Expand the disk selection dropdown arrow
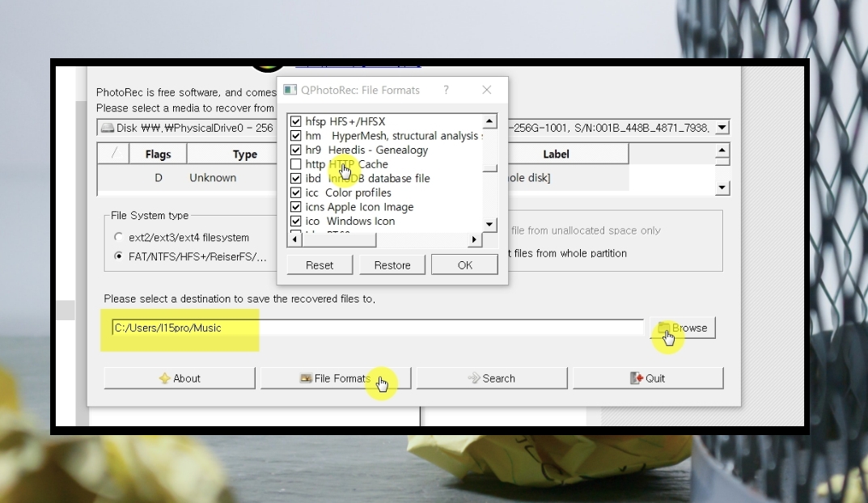This screenshot has width=868, height=503. (722, 128)
